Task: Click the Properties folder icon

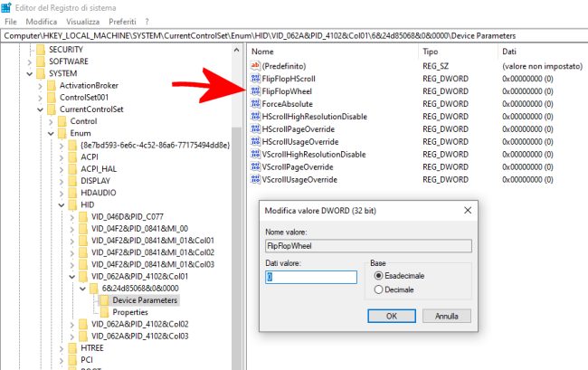Action: [105, 312]
